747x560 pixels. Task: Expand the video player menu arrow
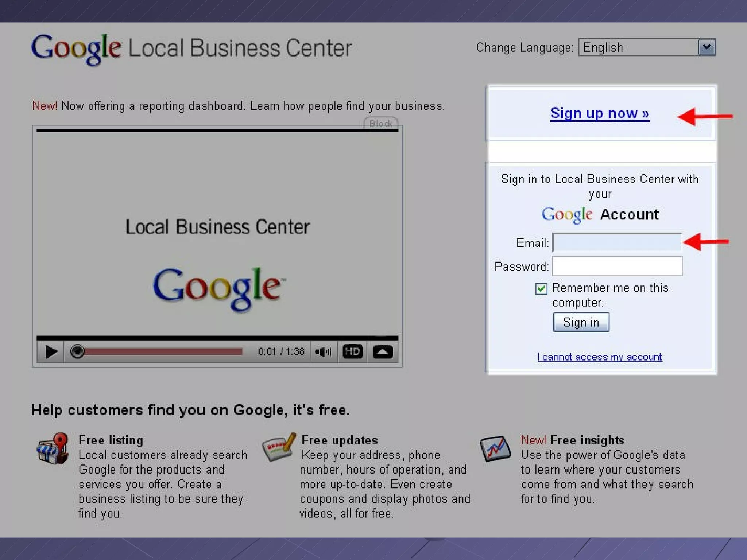tap(382, 351)
